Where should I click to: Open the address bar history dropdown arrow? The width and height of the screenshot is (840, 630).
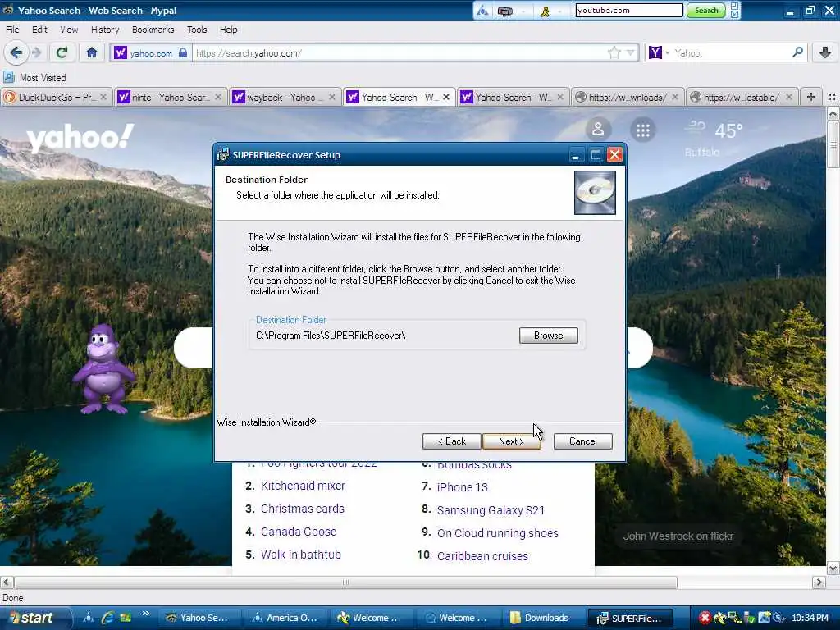coord(631,52)
